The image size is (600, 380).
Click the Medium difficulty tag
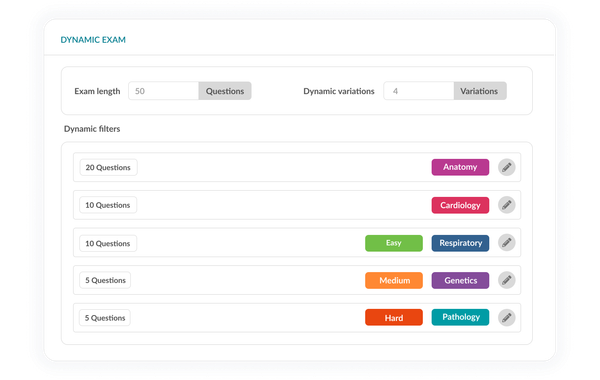[x=394, y=281]
